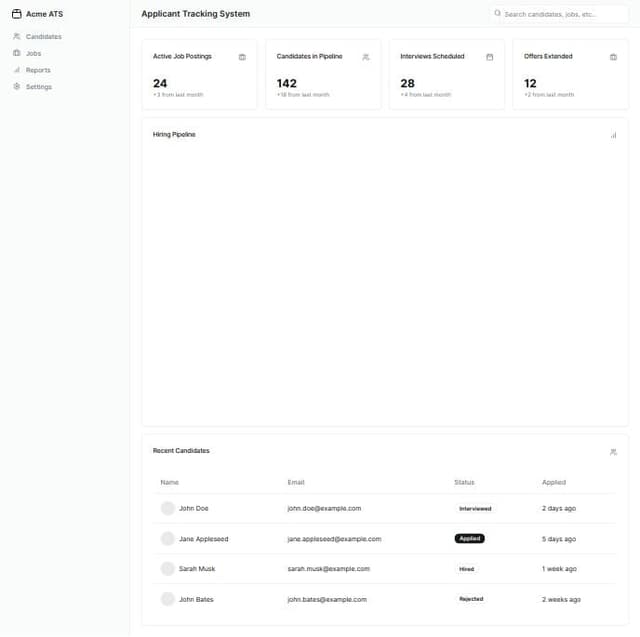This screenshot has width=640, height=637.
Task: Click the '1 week ago' applied value
Action: [559, 569]
